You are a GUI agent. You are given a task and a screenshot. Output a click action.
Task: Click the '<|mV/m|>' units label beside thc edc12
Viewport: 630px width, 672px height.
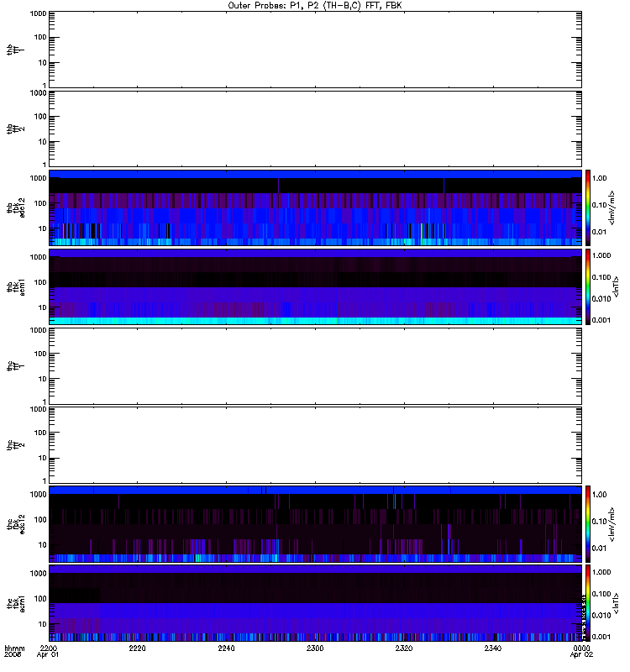pyautogui.click(x=612, y=524)
